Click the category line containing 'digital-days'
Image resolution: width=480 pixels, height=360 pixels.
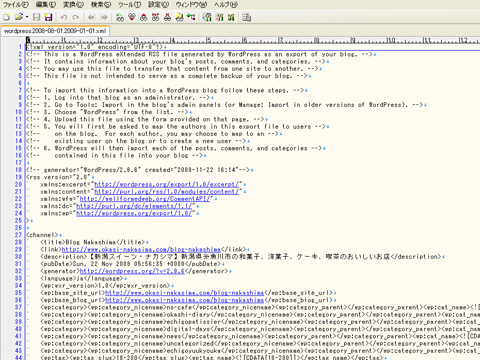[260, 329]
